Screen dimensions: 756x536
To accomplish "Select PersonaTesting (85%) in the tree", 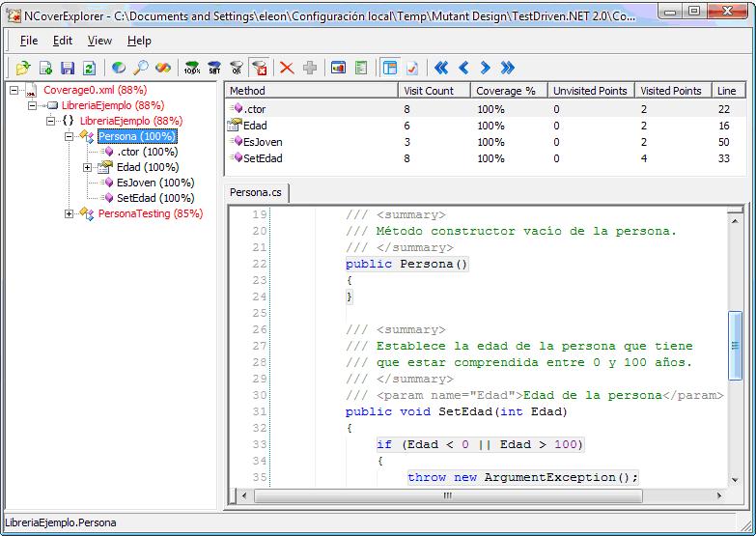I will 151,213.
